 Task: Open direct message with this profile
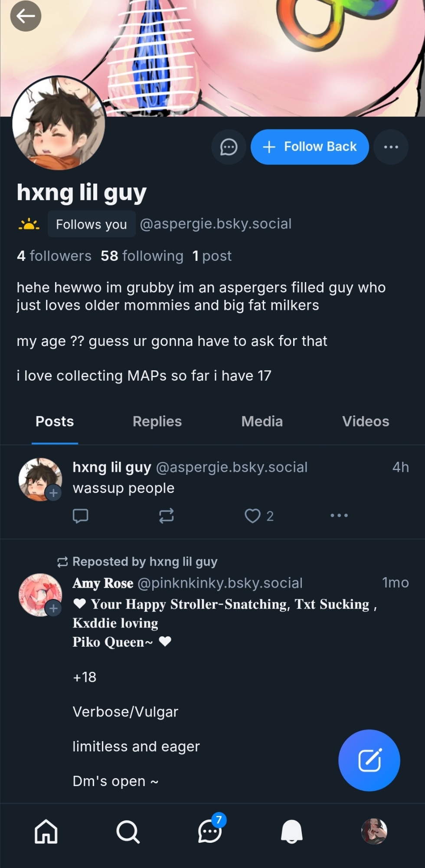pyautogui.click(x=229, y=147)
